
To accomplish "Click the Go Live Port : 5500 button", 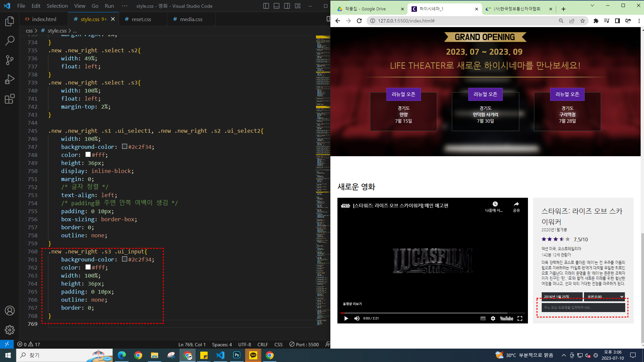I will [304, 344].
